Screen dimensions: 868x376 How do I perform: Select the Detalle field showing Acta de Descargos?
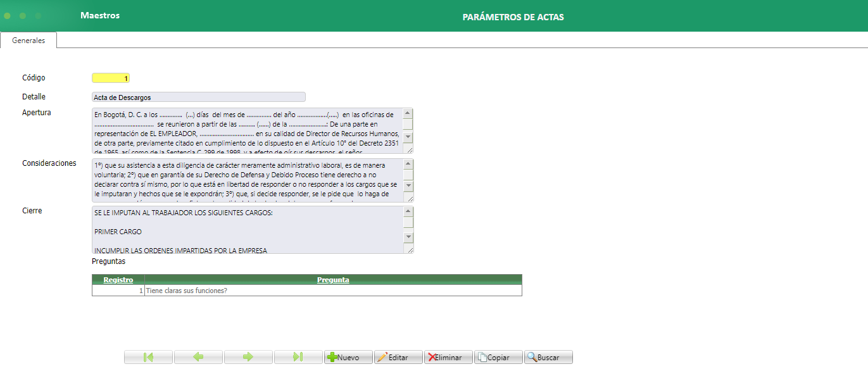click(198, 96)
